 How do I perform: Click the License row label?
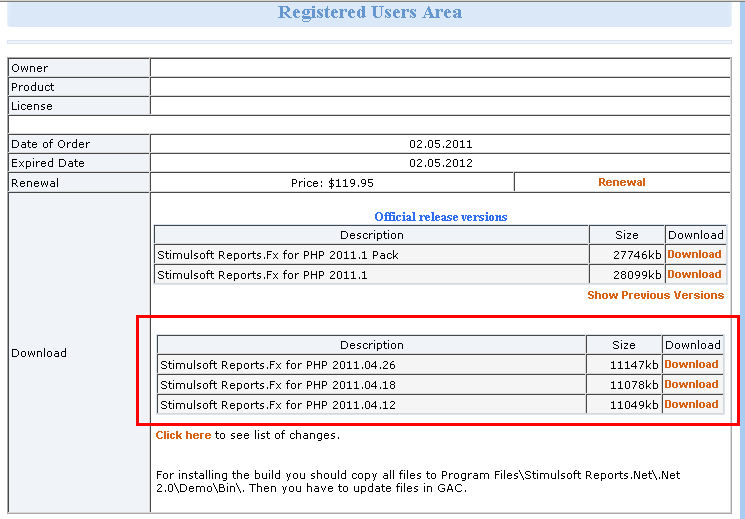(x=32, y=106)
